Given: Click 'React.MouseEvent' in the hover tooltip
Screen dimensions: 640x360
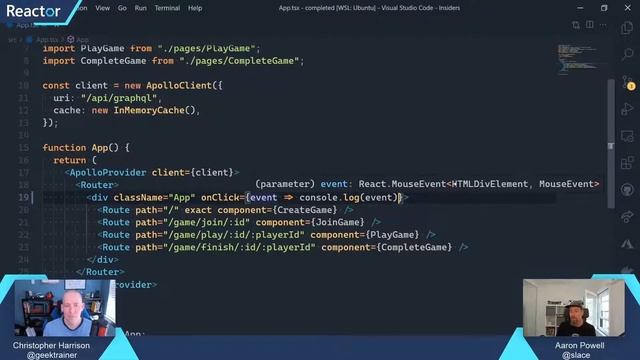Looking at the screenshot, I should click(x=402, y=184).
